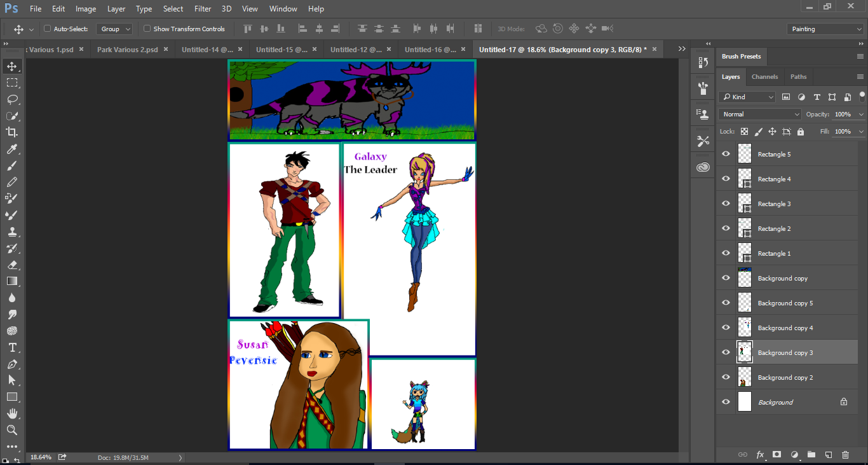Open the Filter menu
This screenshot has width=868, height=465.
(202, 8)
